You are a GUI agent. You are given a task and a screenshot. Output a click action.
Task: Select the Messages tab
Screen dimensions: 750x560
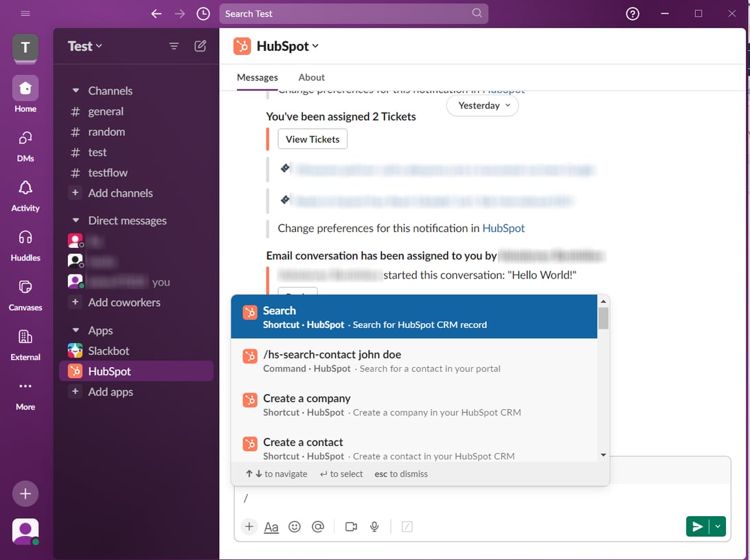(x=257, y=77)
